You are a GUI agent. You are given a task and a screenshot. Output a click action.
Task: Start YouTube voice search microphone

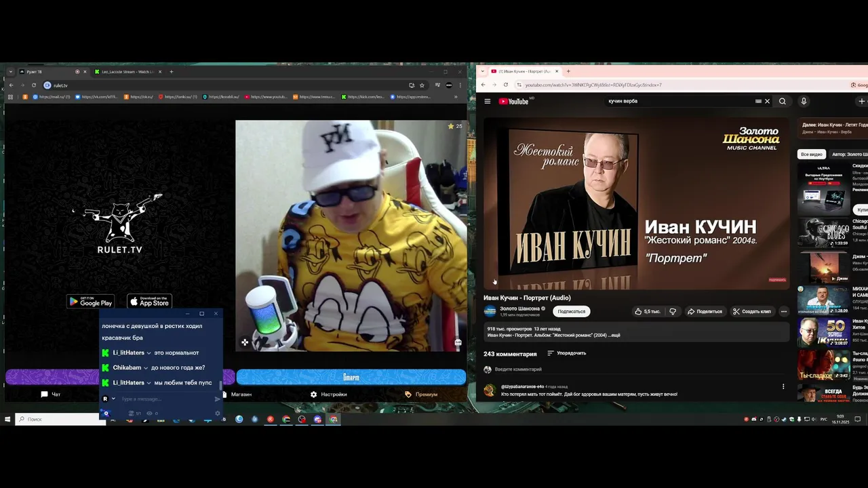pos(804,101)
